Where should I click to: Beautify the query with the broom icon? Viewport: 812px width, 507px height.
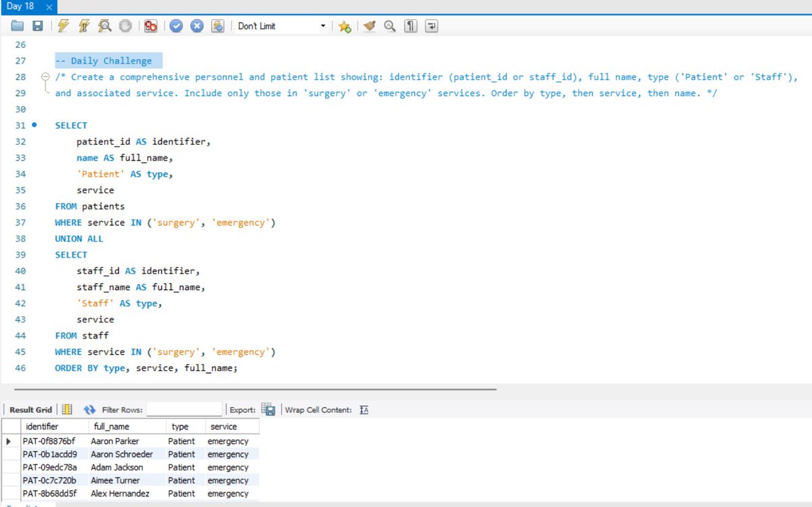[x=369, y=26]
